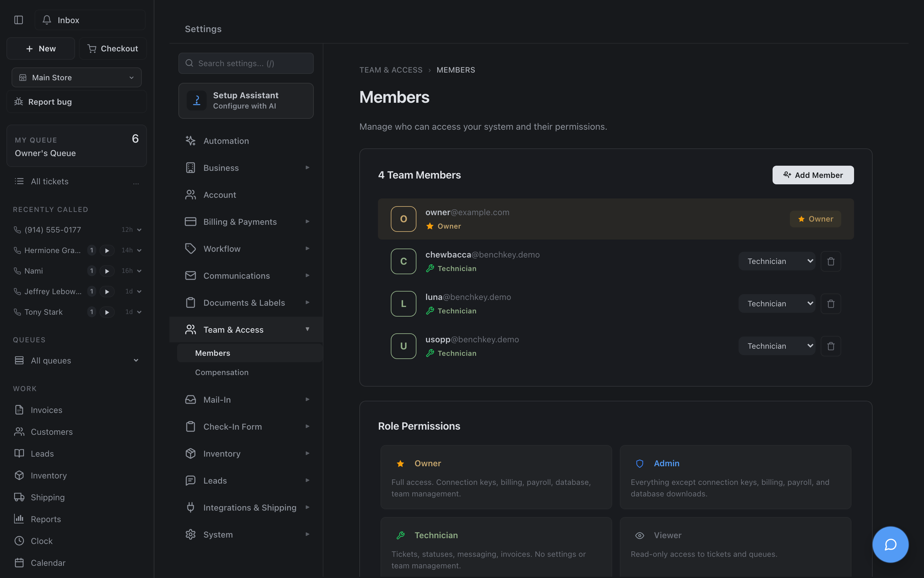Click the Calendar icon

19,562
